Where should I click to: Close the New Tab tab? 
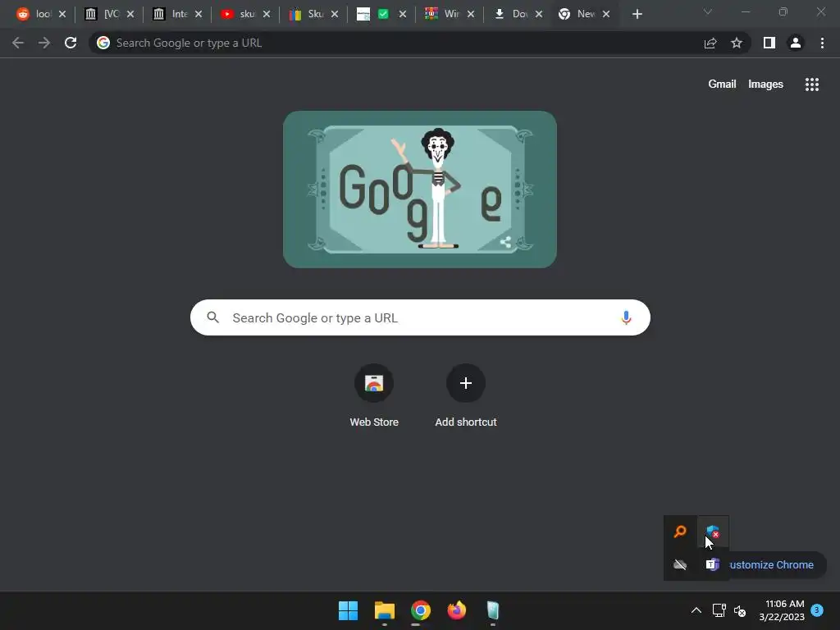(x=606, y=15)
